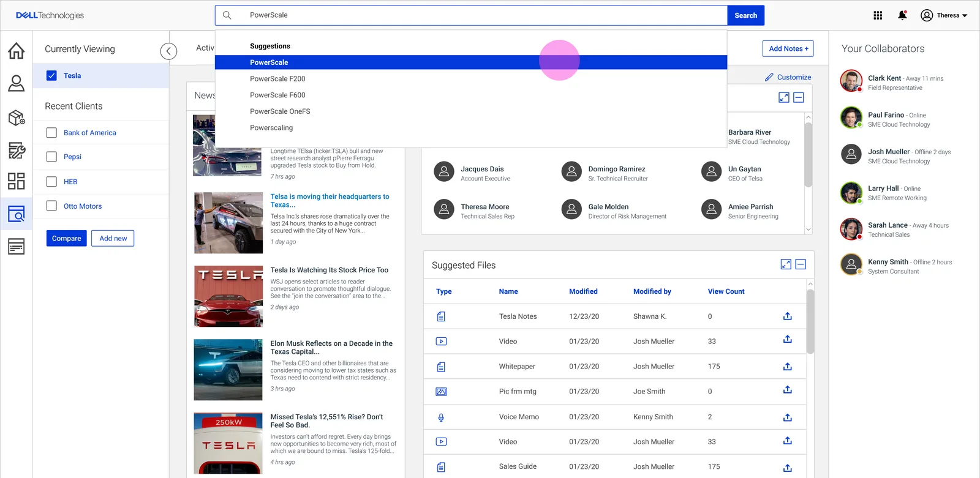Open the 250kW Tesla charger thumbnail
Image resolution: width=980 pixels, height=478 pixels.
[228, 443]
